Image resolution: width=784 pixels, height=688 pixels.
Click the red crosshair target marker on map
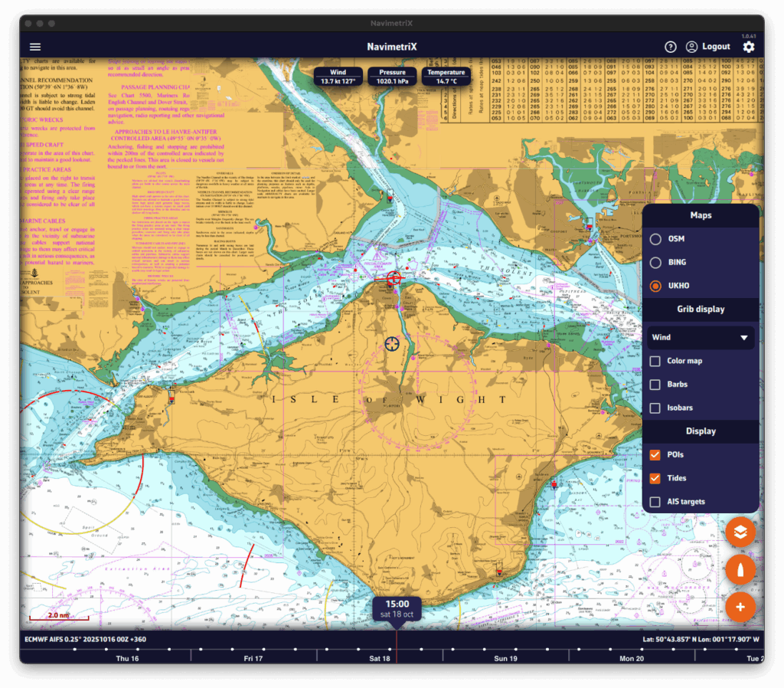(394, 277)
